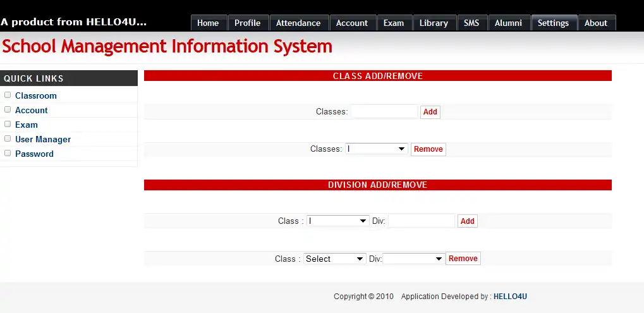This screenshot has height=313, width=644.
Task: Follow the HELLO4U link in the footer
Action: point(510,297)
